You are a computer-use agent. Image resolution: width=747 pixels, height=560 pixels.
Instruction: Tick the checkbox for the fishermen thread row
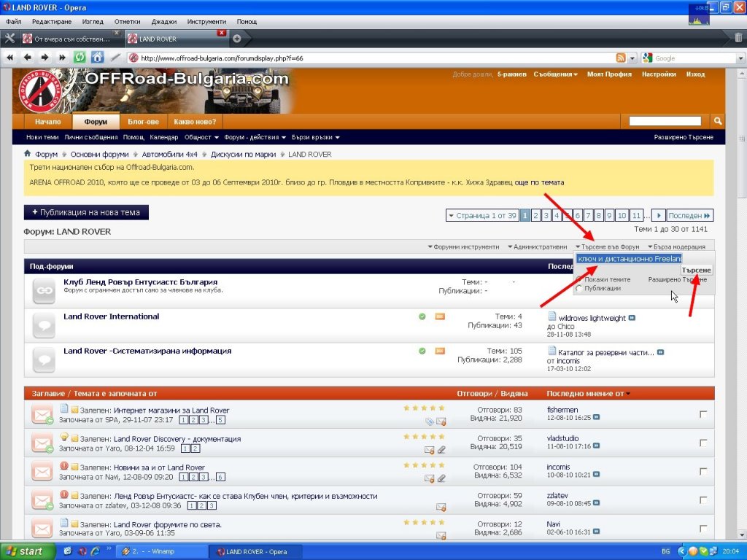(x=703, y=414)
